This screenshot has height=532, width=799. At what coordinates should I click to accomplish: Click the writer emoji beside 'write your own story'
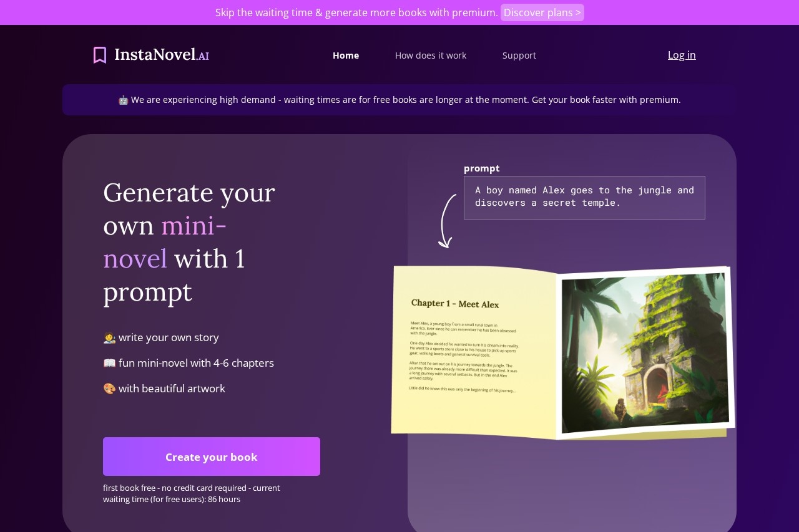[109, 338]
